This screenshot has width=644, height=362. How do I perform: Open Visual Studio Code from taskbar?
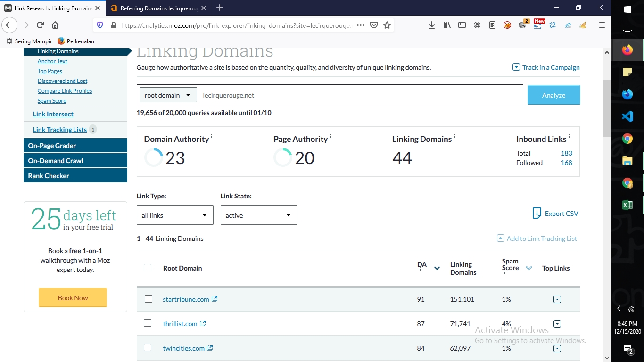pyautogui.click(x=627, y=116)
